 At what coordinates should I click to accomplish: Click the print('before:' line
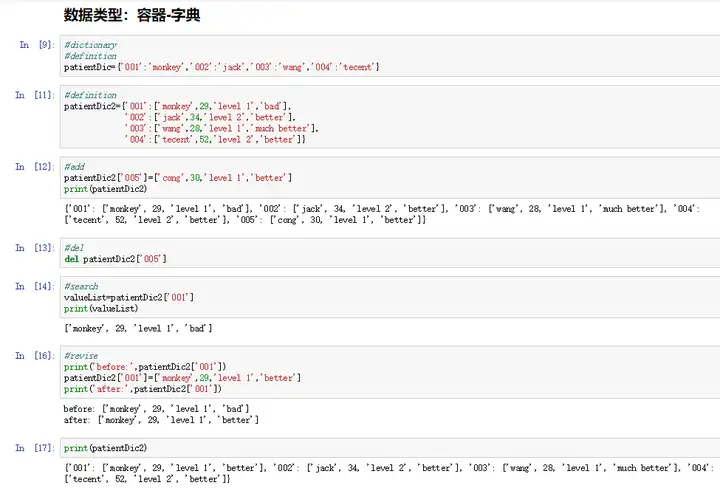145,367
